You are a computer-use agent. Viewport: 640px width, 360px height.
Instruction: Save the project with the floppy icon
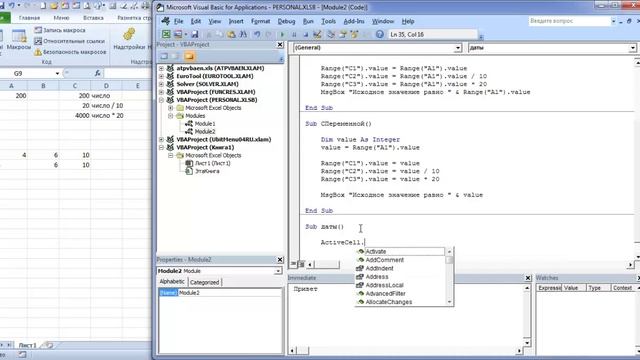[195, 35]
